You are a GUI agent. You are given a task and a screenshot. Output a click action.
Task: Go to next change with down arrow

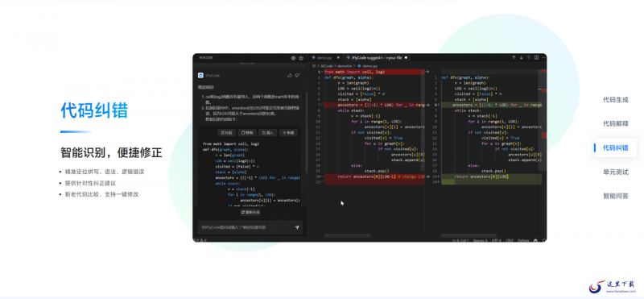(x=521, y=57)
